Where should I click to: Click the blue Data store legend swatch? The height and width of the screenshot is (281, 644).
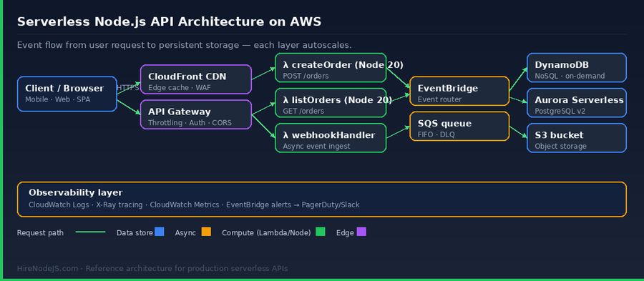(160, 232)
